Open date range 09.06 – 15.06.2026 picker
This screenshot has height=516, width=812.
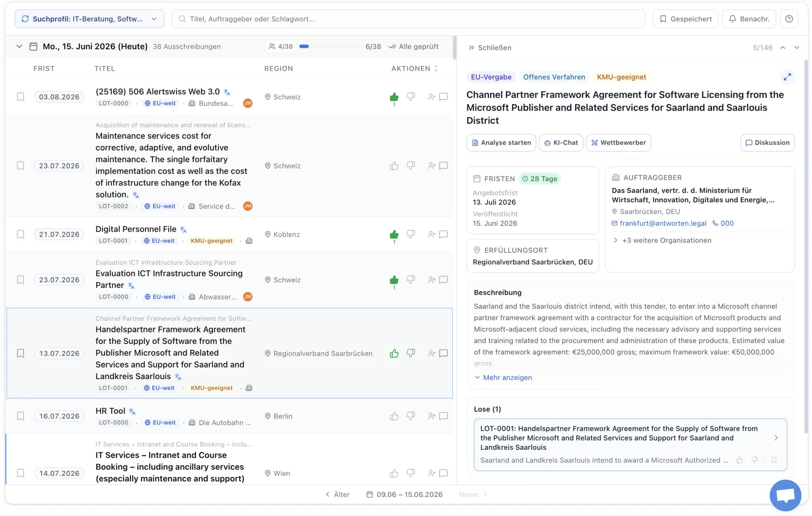click(x=404, y=495)
